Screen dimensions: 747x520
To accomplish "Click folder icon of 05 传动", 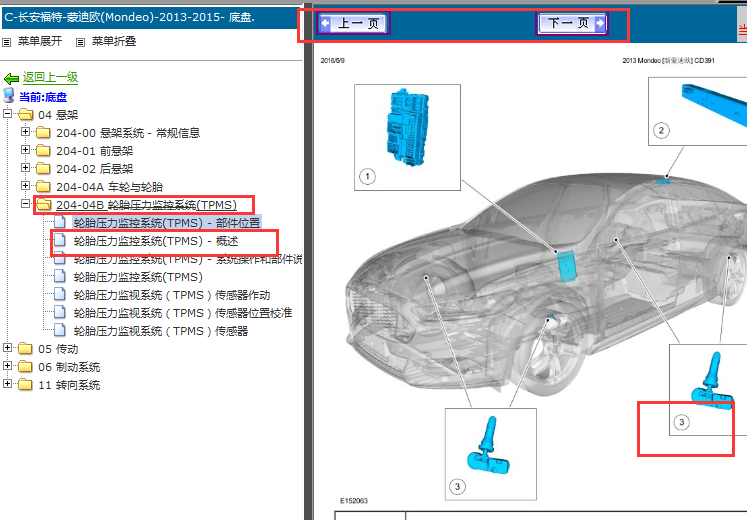I will pos(25,349).
